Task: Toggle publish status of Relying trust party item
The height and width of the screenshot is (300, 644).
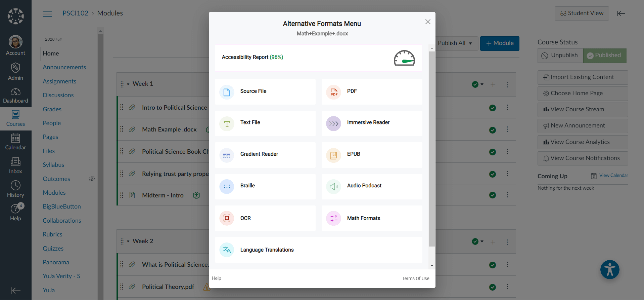Action: point(493,174)
